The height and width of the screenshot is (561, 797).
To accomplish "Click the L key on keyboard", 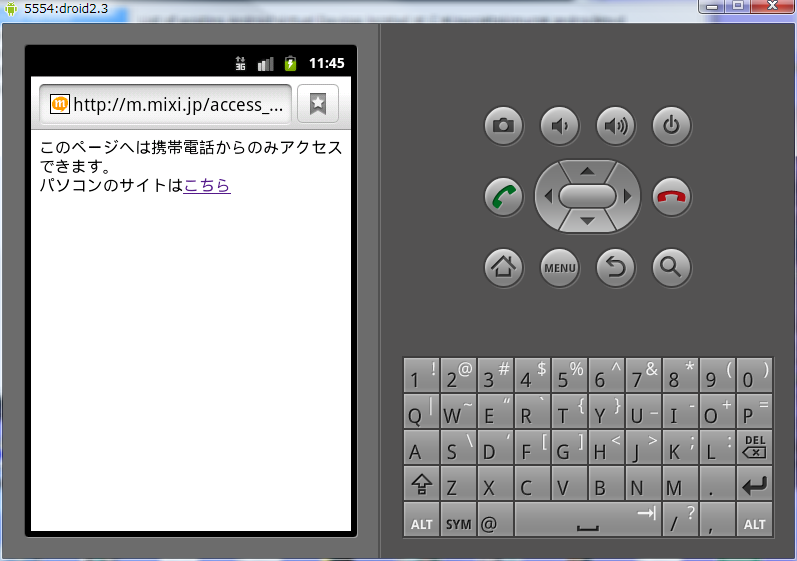I will 717,447.
